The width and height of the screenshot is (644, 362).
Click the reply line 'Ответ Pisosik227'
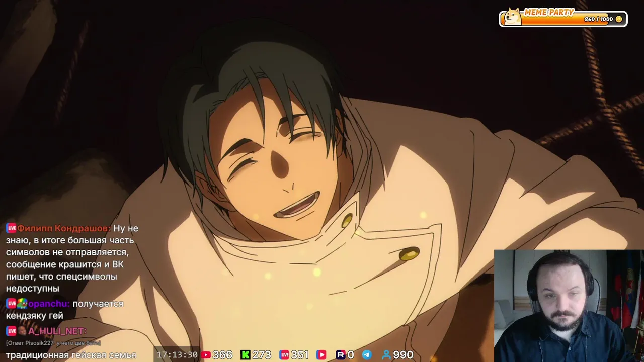(53, 343)
